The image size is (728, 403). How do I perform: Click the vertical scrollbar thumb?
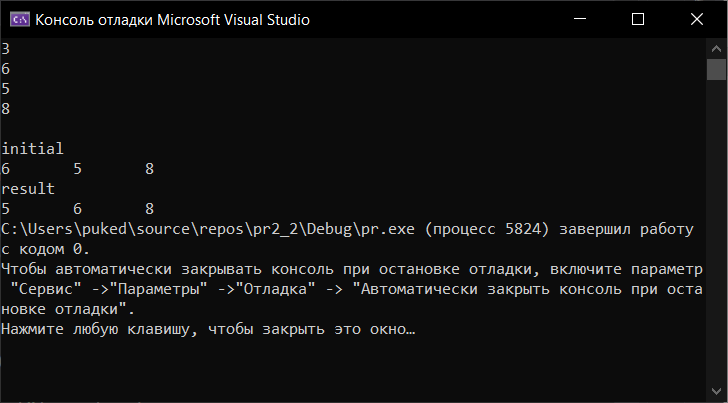tap(716, 69)
